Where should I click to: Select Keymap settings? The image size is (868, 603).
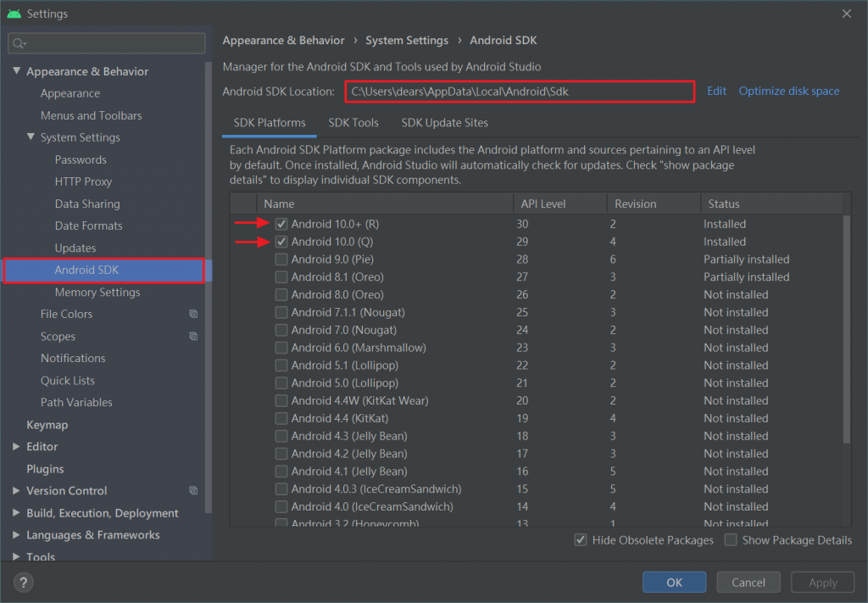click(47, 425)
